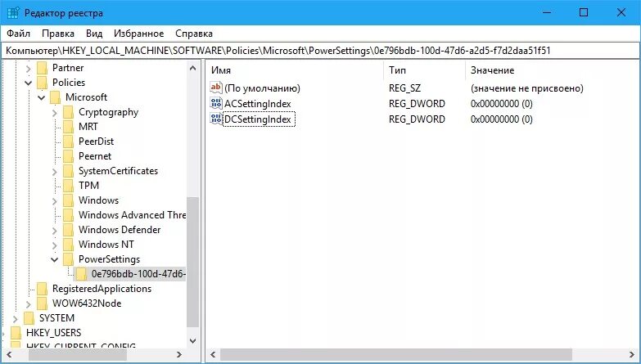Expand the SystemCertificates key
The height and width of the screenshot is (364, 641).
point(55,172)
